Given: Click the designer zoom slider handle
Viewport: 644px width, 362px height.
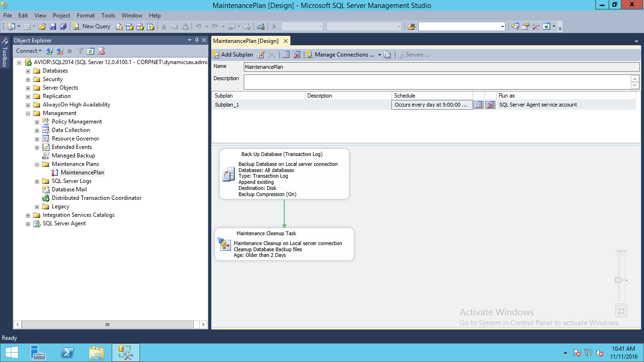Looking at the screenshot, I should [x=619, y=280].
